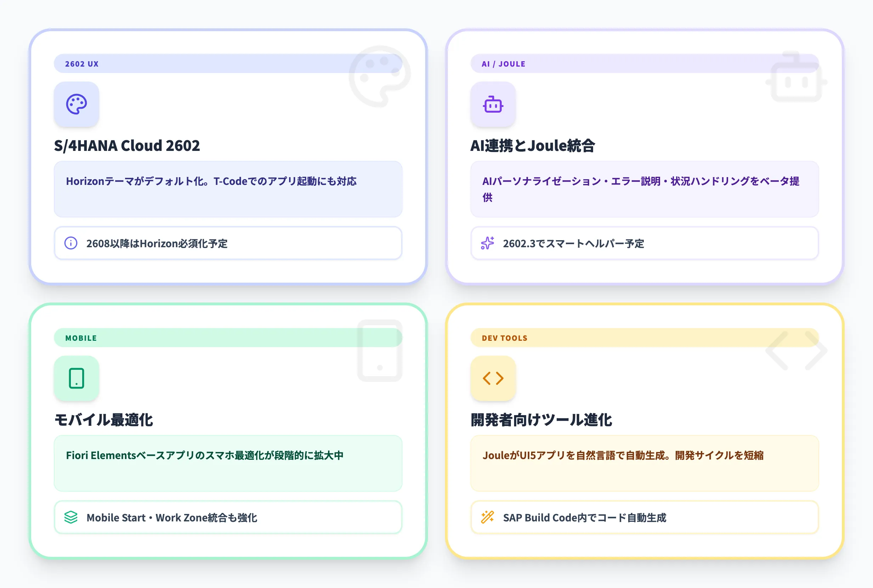Click the S/4HANA Cloud 2602 title
The height and width of the screenshot is (588, 873).
coord(128,146)
